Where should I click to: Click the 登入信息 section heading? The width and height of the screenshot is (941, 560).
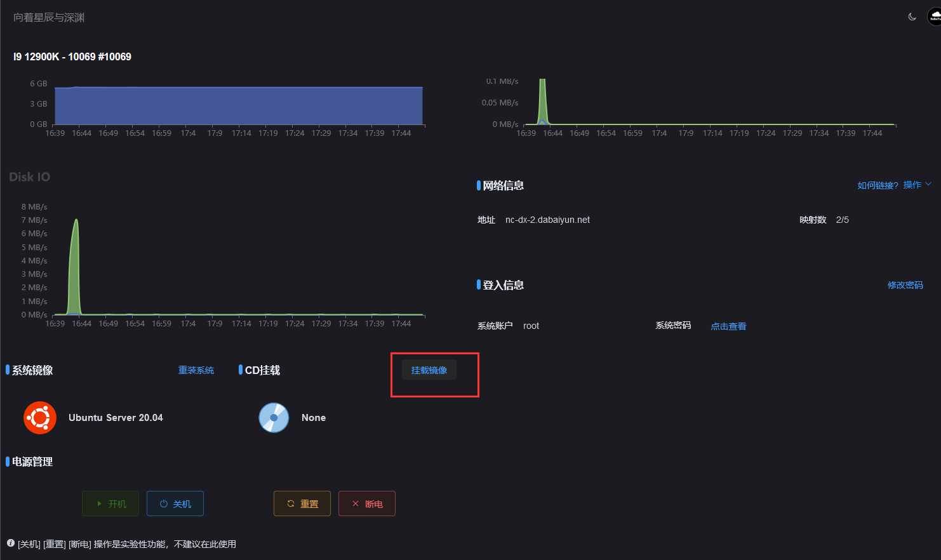(503, 285)
